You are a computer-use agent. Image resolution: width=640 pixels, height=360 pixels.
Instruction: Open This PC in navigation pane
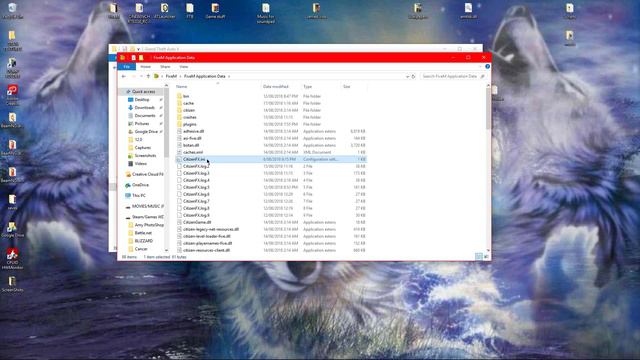coord(139,196)
